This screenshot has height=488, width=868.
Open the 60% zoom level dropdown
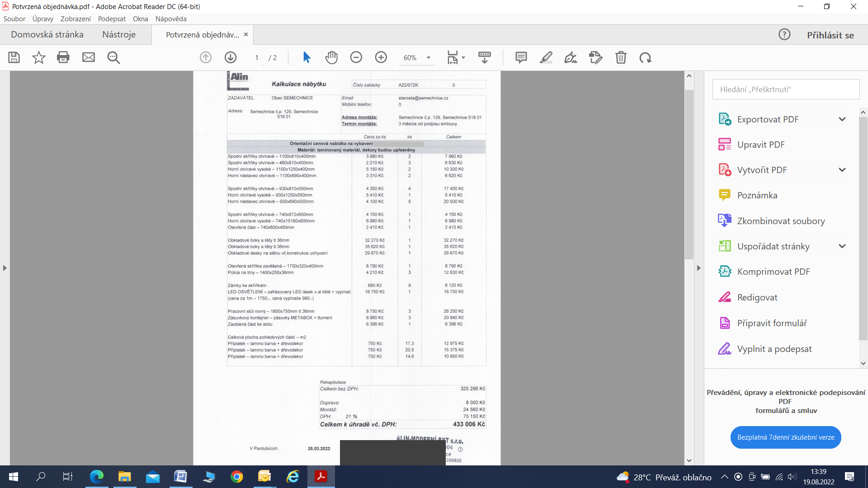428,58
